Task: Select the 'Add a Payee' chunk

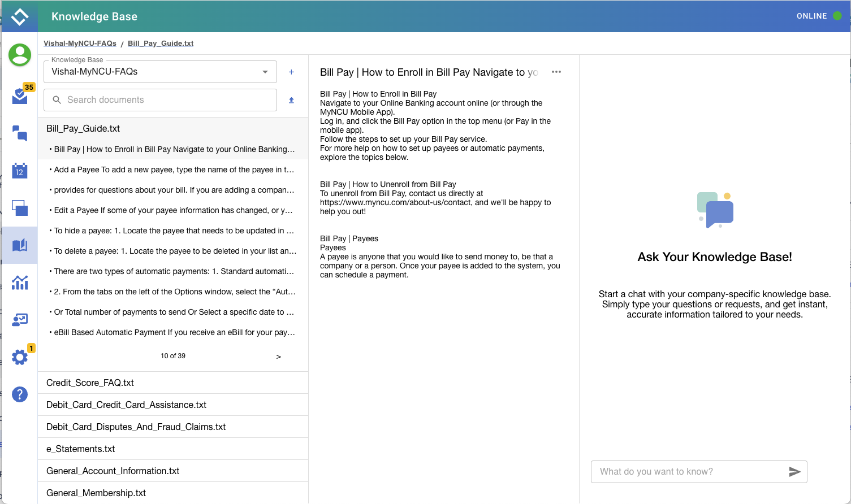Action: click(174, 170)
